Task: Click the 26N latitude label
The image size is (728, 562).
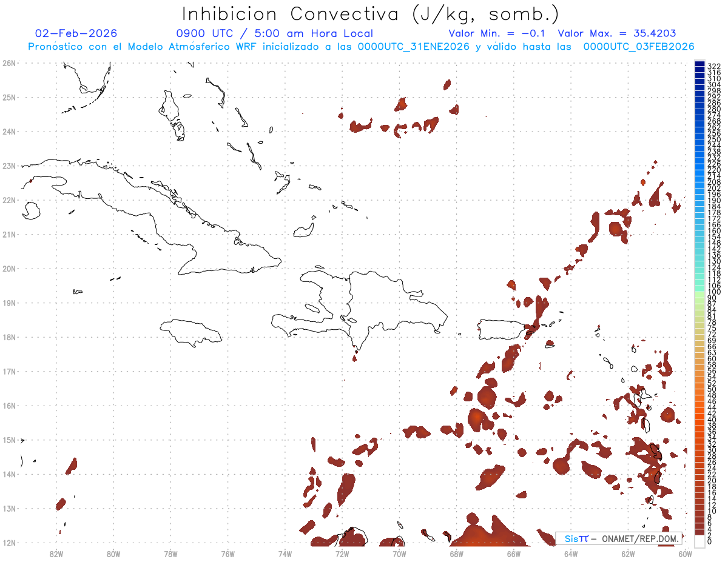Action: click(9, 62)
